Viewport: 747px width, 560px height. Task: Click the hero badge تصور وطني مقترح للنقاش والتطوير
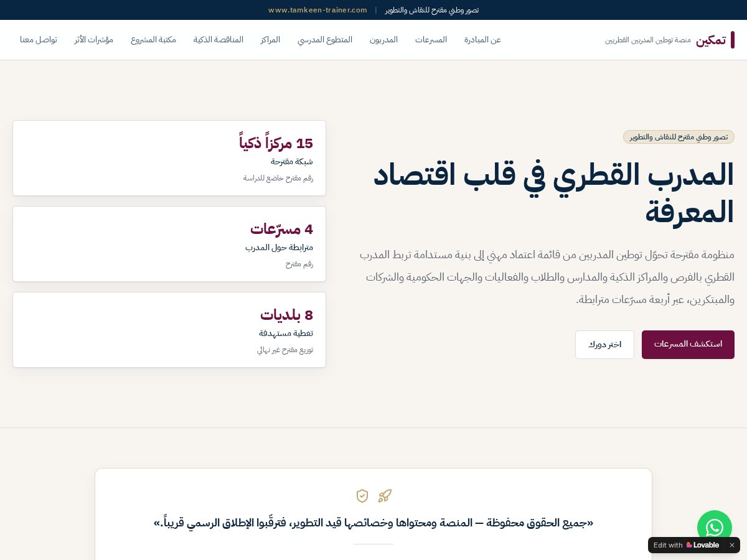tap(679, 137)
